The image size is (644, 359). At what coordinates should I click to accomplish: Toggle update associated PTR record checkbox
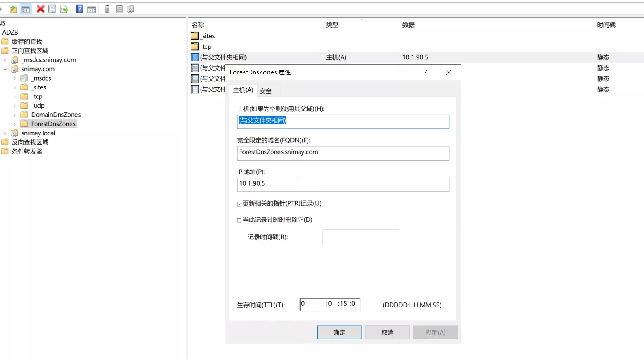(x=239, y=204)
